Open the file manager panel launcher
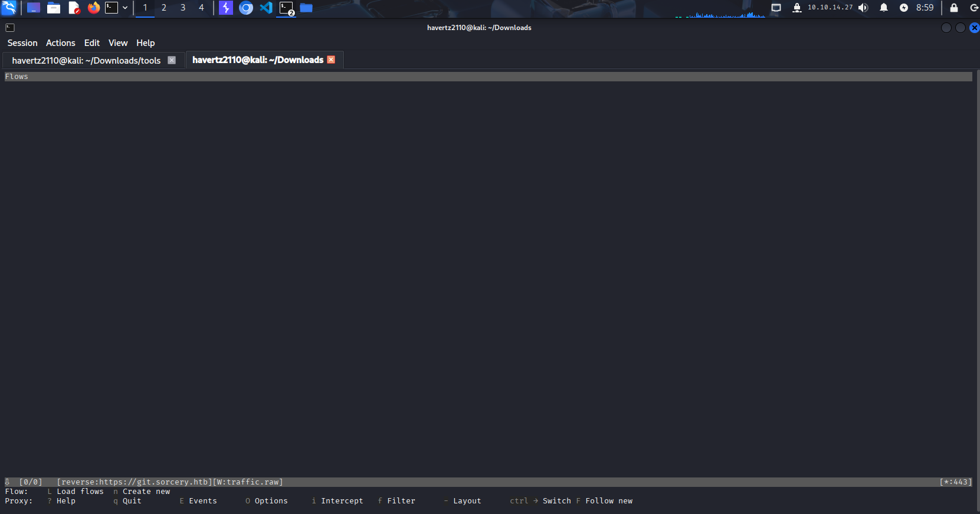The height and width of the screenshot is (514, 980). [x=54, y=8]
